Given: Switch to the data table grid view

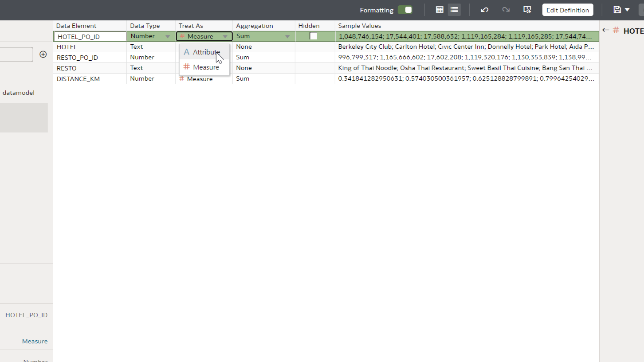Looking at the screenshot, I should (440, 10).
